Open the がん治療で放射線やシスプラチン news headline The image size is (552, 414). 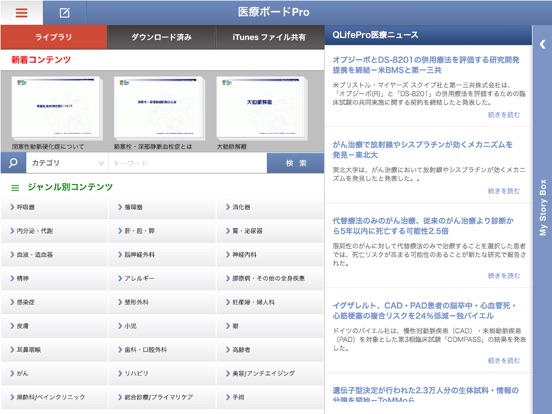[x=422, y=150]
